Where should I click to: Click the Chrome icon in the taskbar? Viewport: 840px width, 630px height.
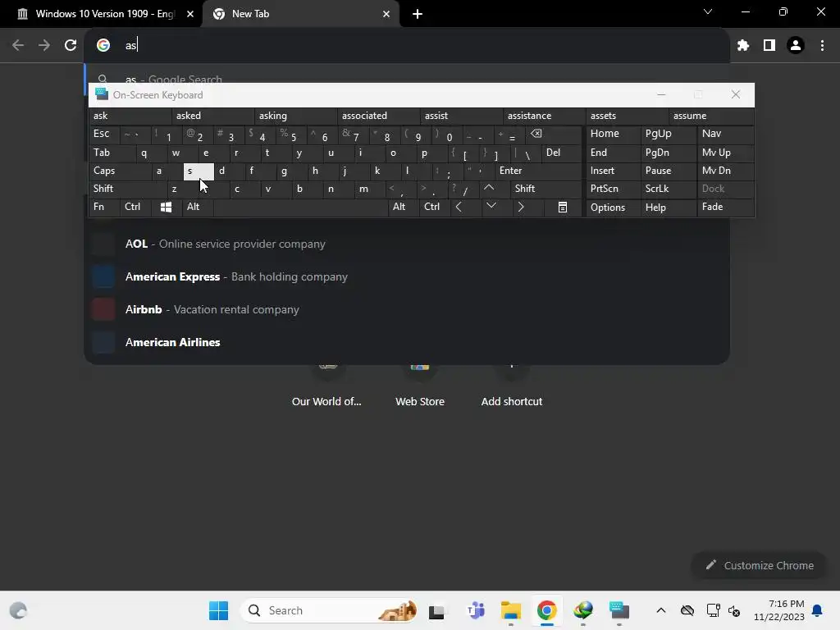tap(546, 610)
